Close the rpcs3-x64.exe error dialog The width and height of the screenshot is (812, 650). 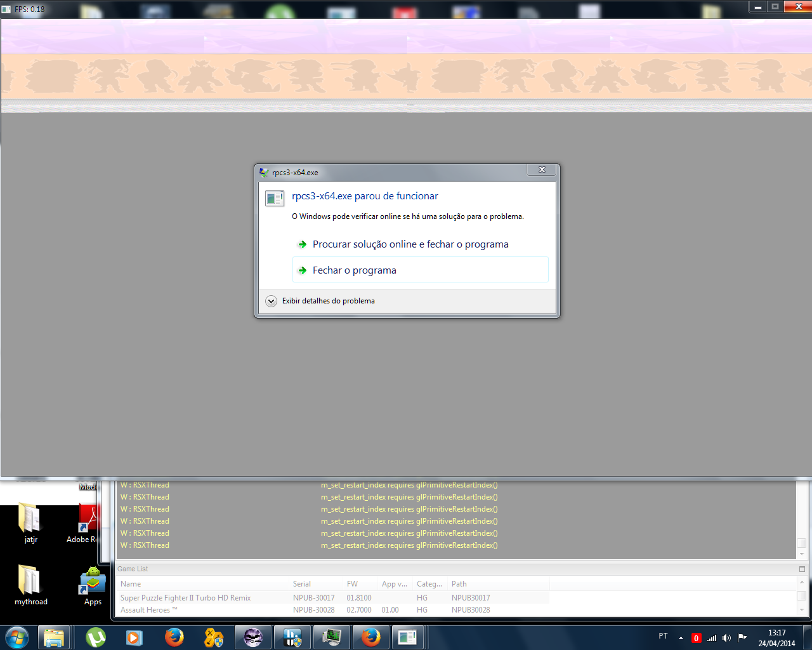click(x=542, y=169)
